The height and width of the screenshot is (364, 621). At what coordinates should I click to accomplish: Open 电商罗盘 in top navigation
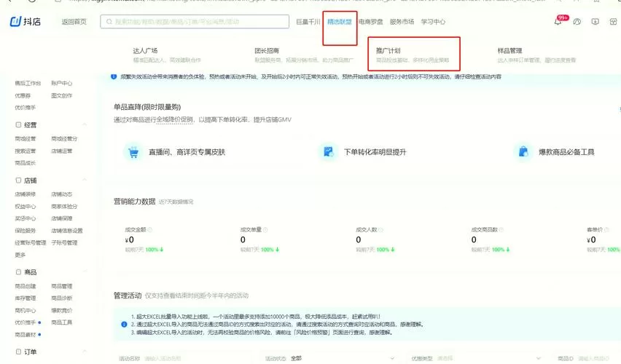point(371,22)
